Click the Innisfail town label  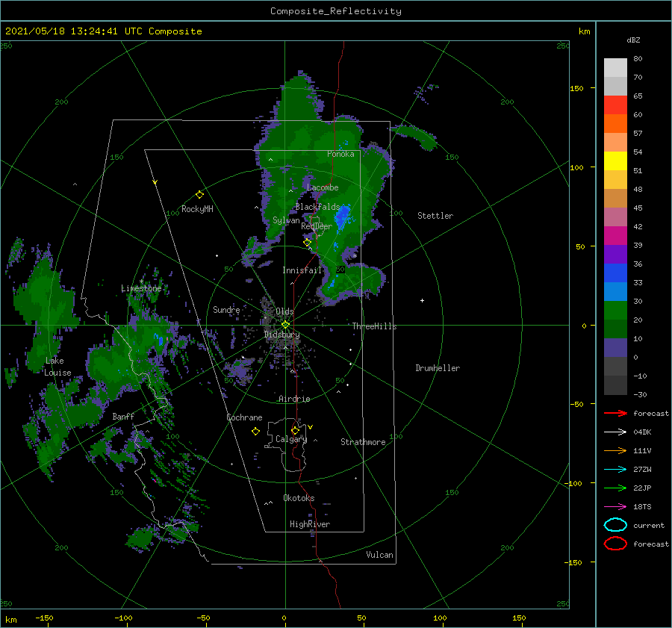pyautogui.click(x=302, y=270)
